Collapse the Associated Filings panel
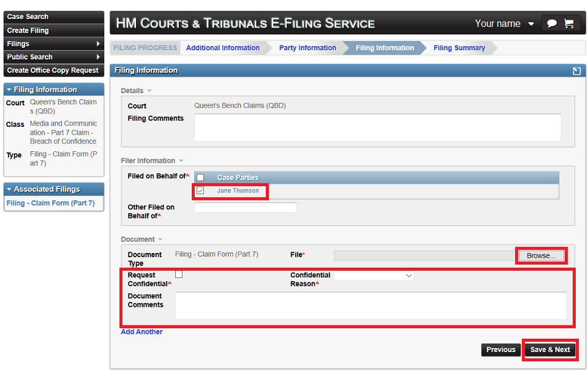Image resolution: width=588 pixels, height=392 pixels. [9, 189]
